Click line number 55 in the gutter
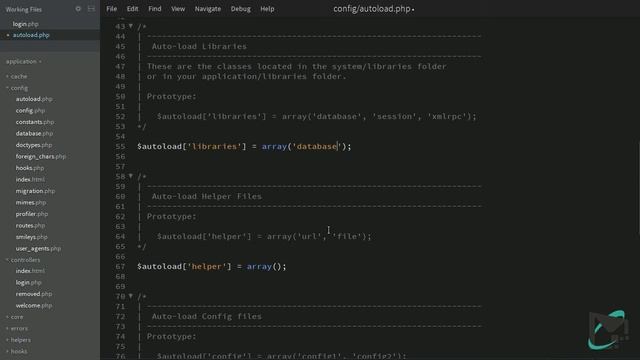Screen dimensions: 640x360 [120, 146]
